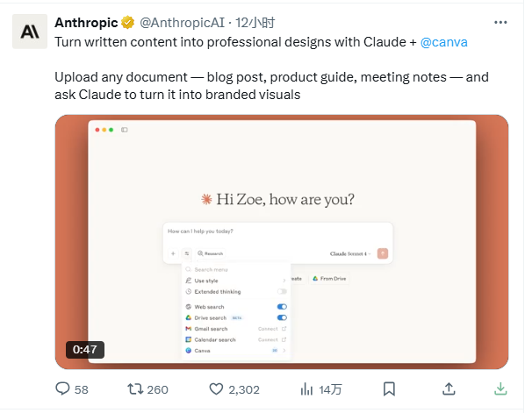Enable the Extended thinking switch
The width and height of the screenshot is (532, 413).
pyautogui.click(x=282, y=291)
